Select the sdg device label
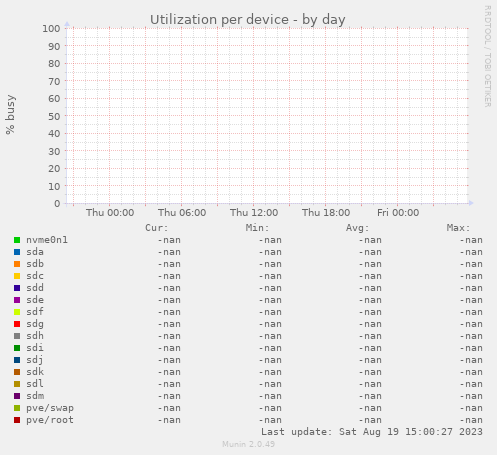Viewport: 497px width, 455px height. [x=35, y=324]
